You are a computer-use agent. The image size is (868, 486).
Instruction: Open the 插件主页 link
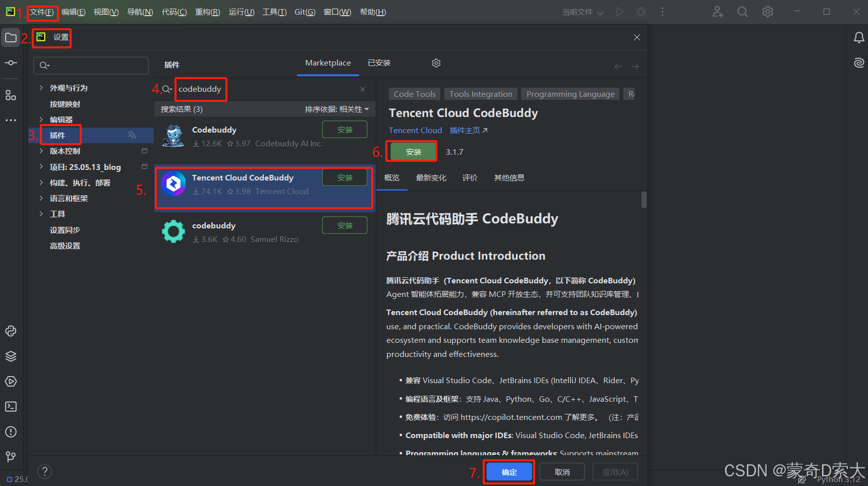469,131
